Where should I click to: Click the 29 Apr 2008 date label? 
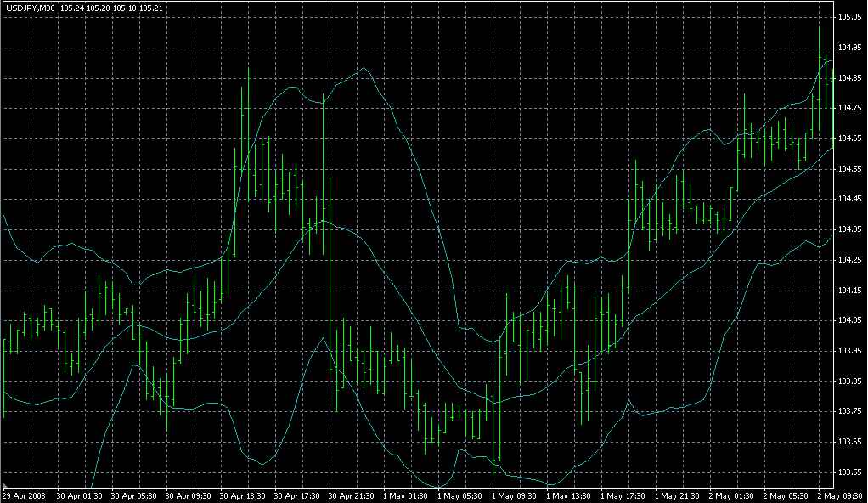tap(25, 495)
